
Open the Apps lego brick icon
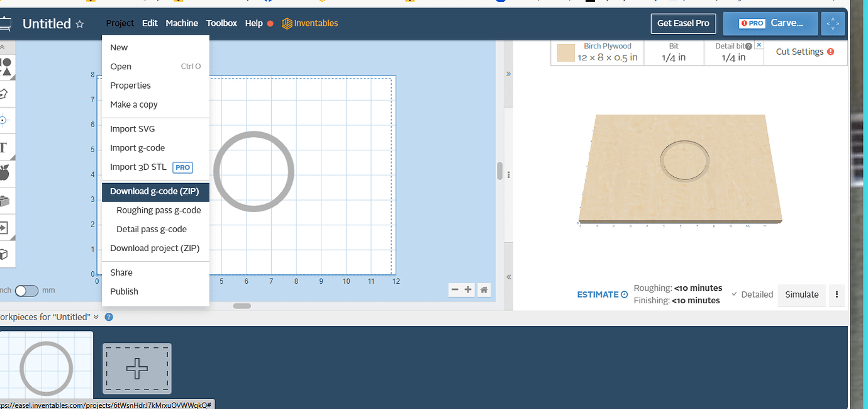tap(5, 201)
